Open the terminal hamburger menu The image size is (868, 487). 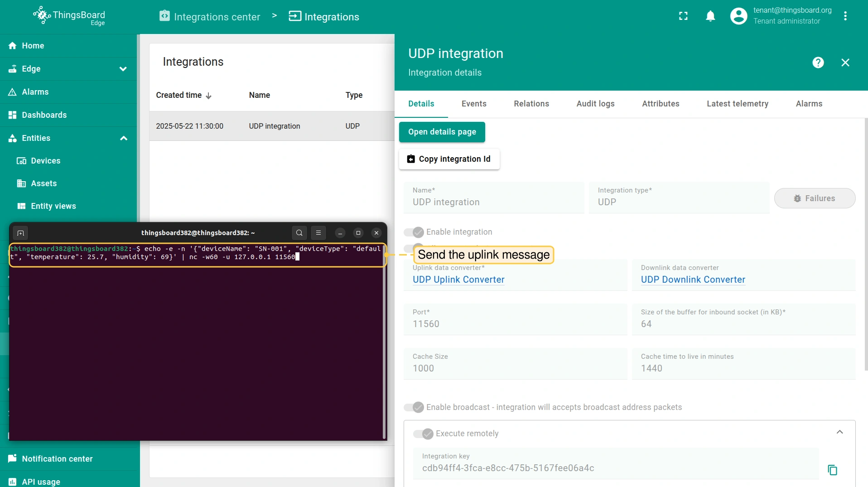[318, 233]
